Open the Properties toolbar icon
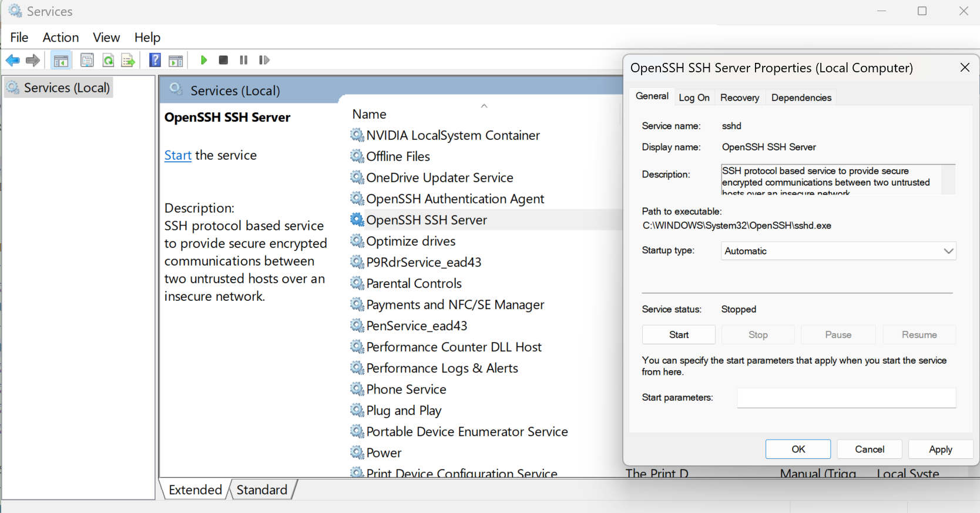 [87, 60]
